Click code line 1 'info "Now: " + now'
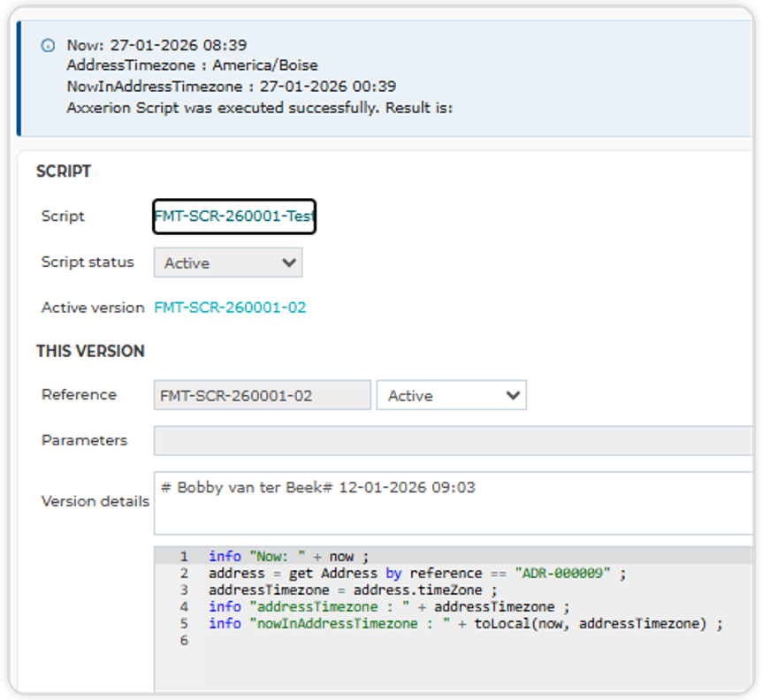 click(289, 556)
